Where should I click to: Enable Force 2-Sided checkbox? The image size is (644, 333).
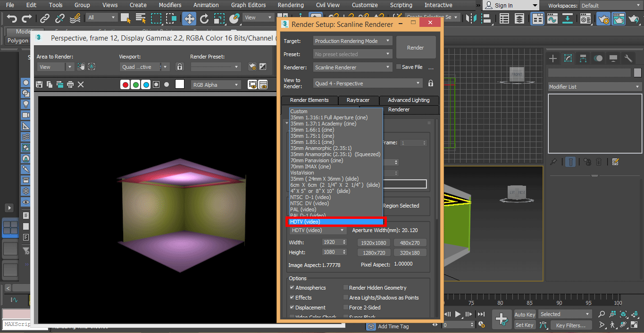[x=345, y=307]
